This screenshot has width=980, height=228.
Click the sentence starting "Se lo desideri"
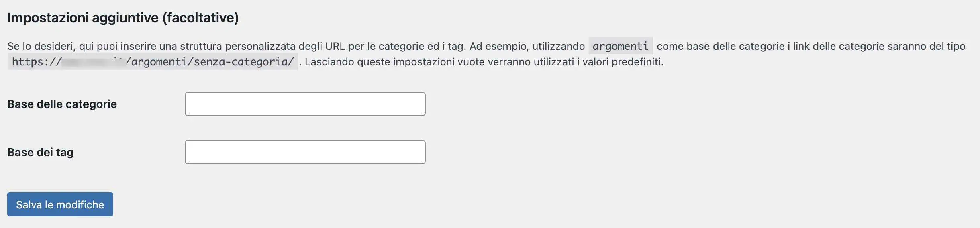click(x=161, y=46)
